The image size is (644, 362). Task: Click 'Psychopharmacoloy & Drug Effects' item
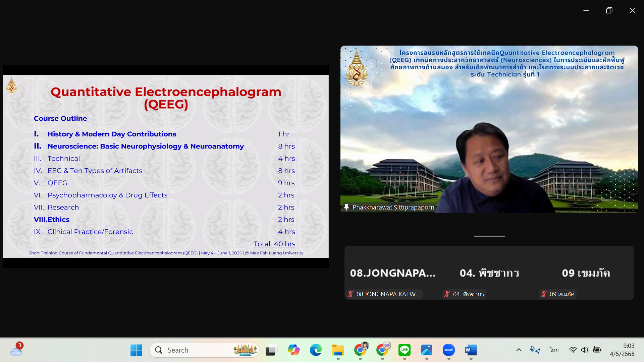pos(107,195)
